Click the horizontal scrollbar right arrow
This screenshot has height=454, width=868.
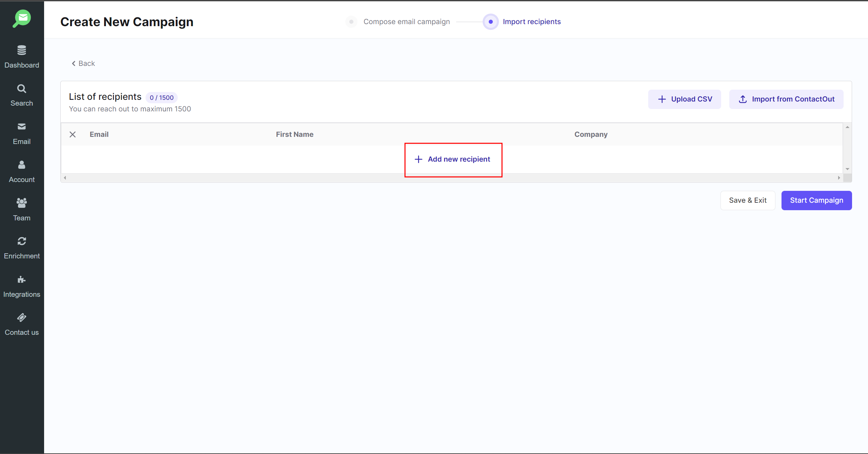click(839, 178)
